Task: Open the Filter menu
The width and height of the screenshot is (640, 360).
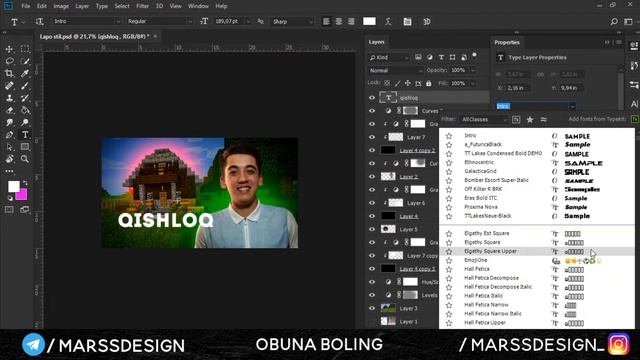Action: pos(142,6)
